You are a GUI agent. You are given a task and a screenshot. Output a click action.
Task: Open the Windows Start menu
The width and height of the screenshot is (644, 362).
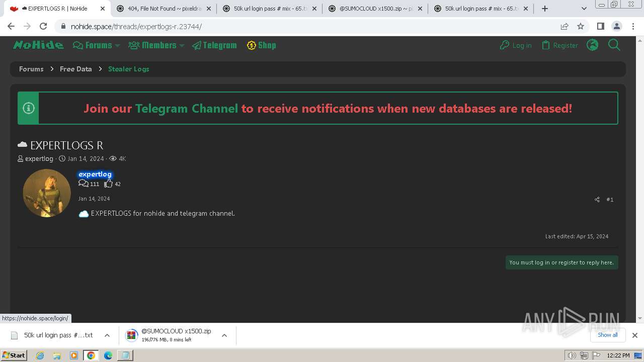(14, 355)
